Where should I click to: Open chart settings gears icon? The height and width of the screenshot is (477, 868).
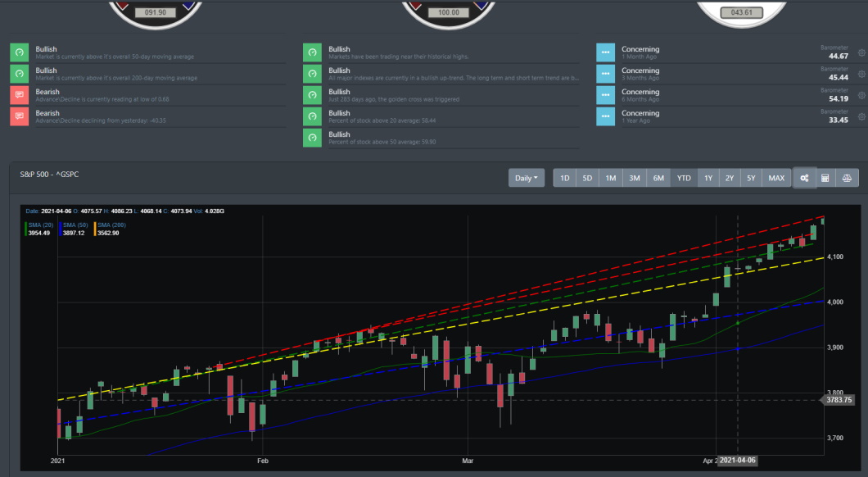click(805, 178)
